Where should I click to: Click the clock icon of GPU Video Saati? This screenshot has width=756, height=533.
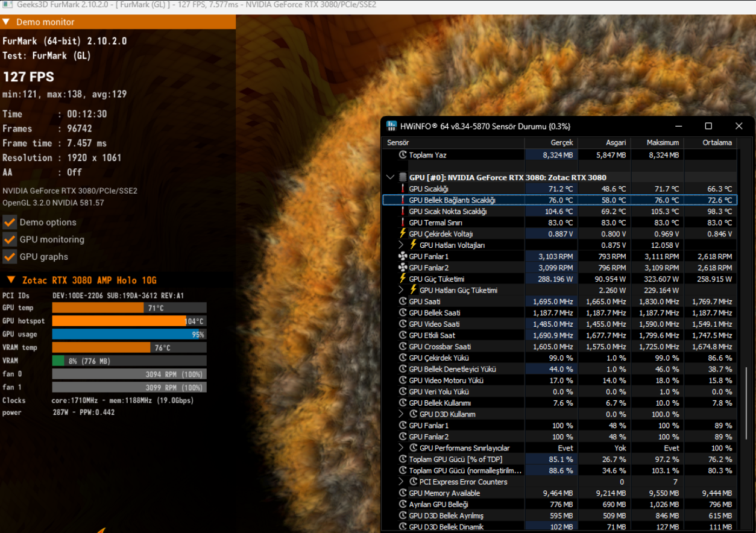click(403, 324)
